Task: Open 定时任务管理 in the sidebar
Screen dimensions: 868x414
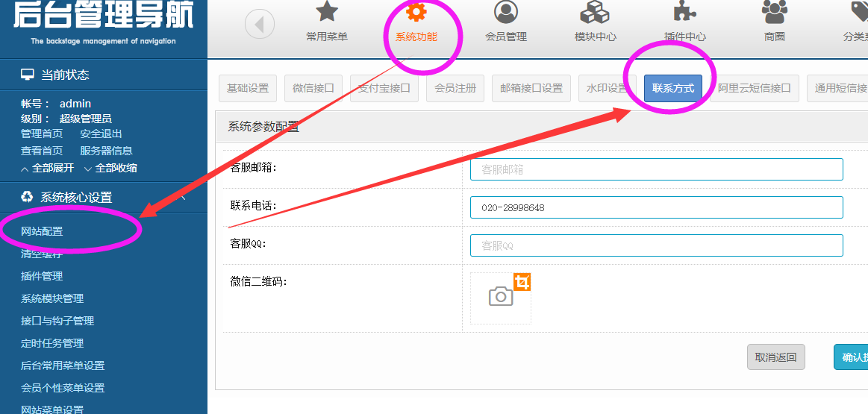Action: (52, 343)
